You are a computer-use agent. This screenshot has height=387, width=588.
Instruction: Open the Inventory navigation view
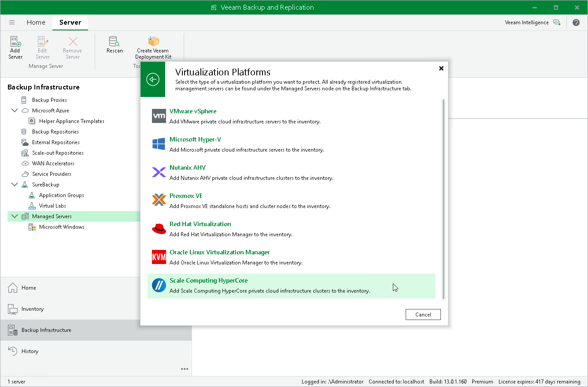point(96,309)
